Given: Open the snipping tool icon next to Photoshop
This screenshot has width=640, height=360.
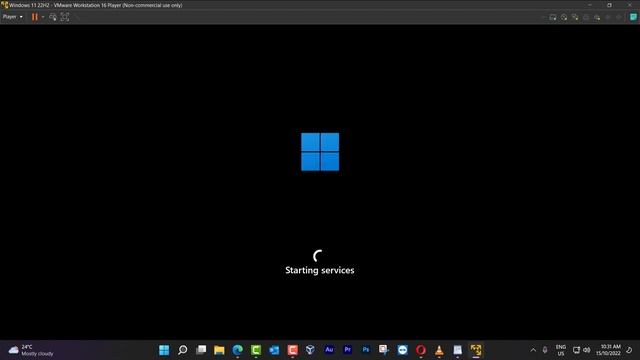Looking at the screenshot, I should (384, 350).
